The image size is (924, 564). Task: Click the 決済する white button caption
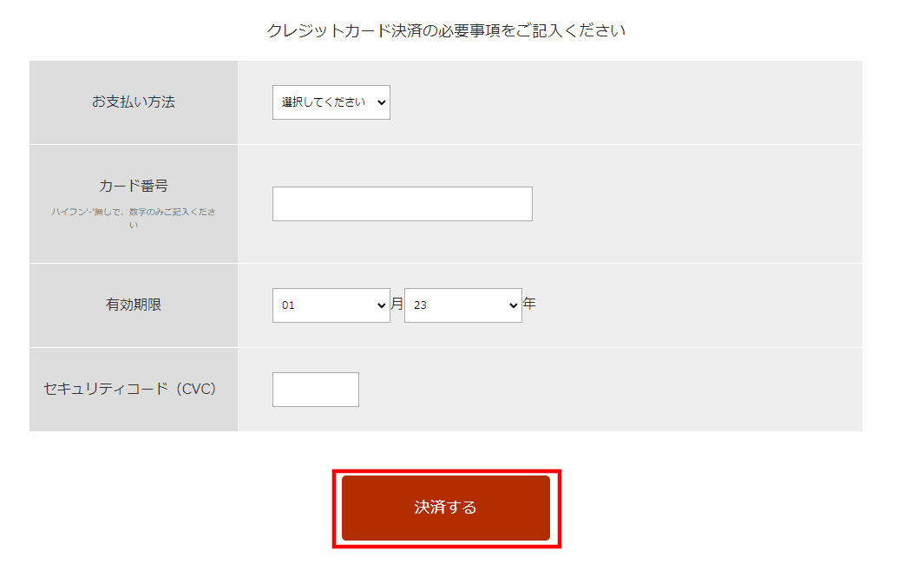(445, 508)
